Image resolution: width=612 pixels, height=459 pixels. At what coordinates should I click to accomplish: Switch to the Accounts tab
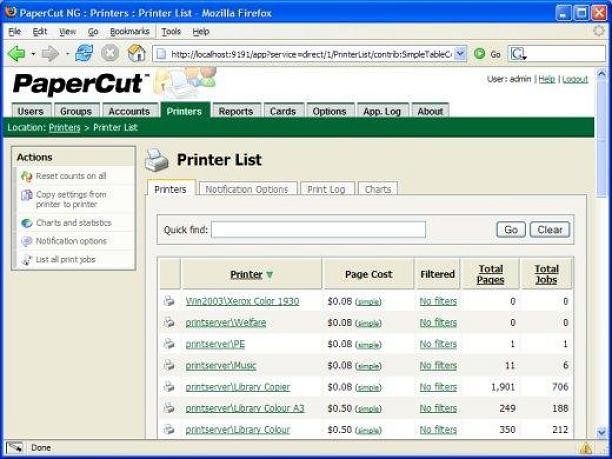[x=129, y=111]
